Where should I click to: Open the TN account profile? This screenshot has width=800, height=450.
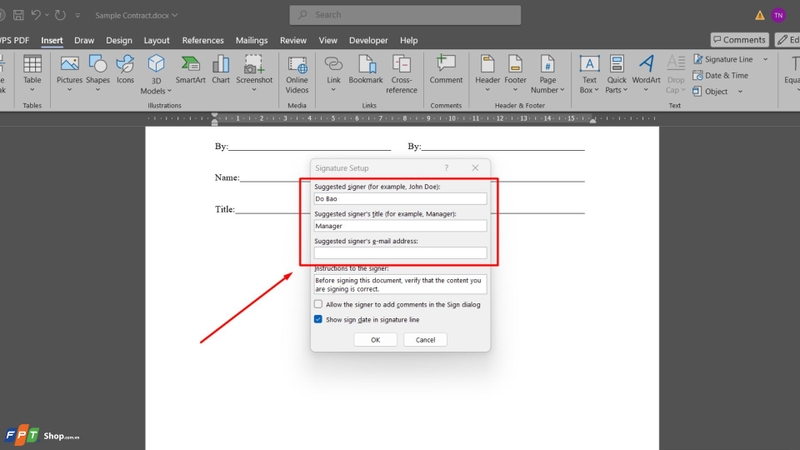pyautogui.click(x=778, y=15)
